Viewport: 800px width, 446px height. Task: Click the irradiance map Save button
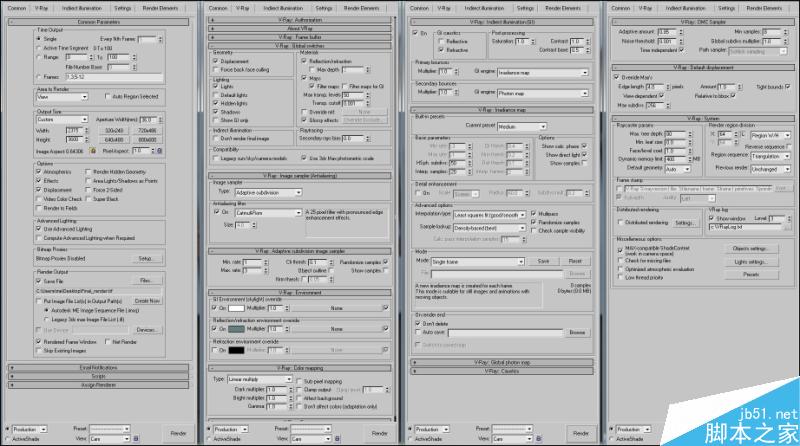543,261
